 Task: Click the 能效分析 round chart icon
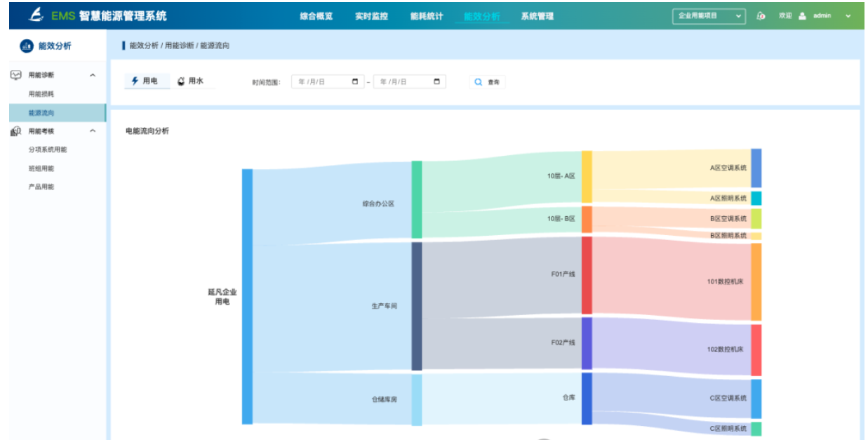click(26, 46)
